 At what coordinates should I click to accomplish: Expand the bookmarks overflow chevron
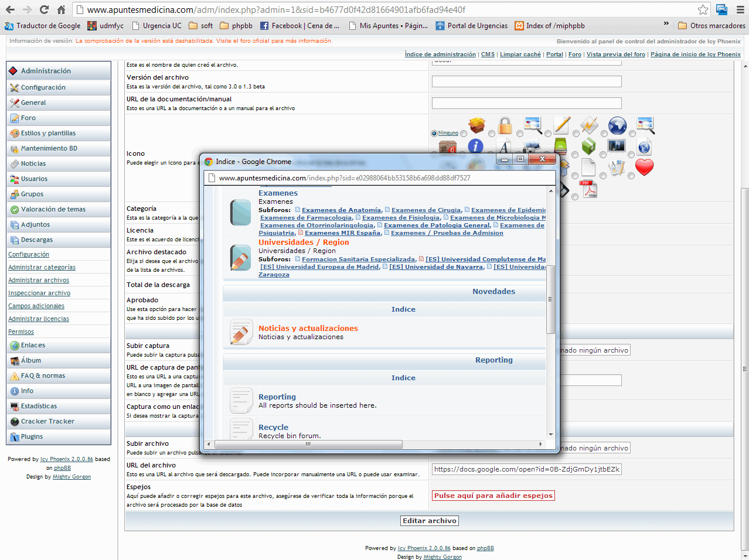[666, 24]
